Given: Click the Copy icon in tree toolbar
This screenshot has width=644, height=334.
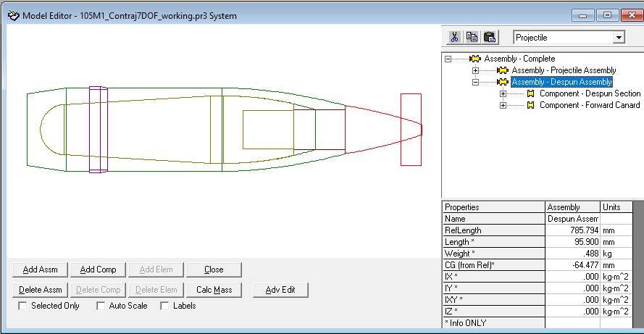Looking at the screenshot, I should 472,38.
